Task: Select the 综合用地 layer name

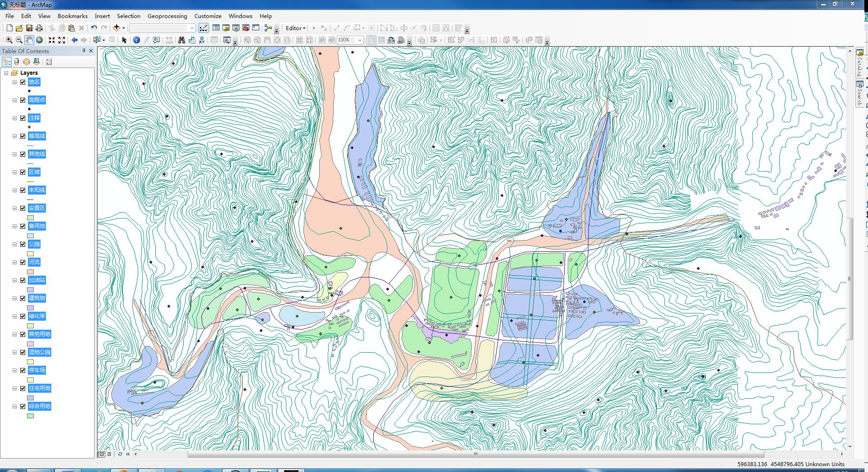Action: tap(40, 406)
